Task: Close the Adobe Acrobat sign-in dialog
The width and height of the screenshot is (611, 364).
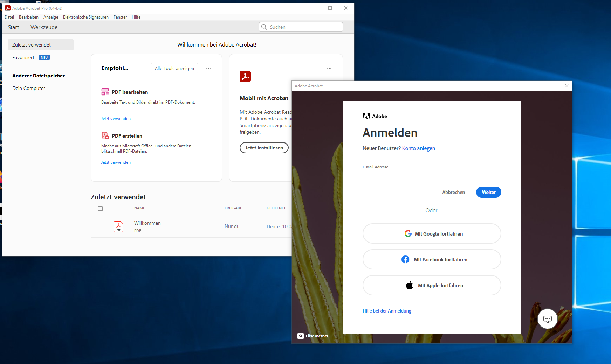Action: (567, 86)
